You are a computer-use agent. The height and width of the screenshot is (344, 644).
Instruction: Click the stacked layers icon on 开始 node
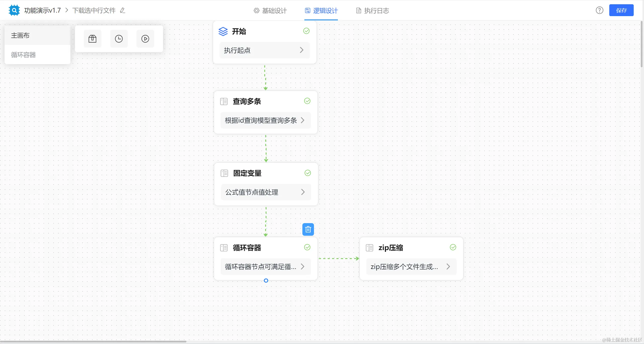[223, 31]
